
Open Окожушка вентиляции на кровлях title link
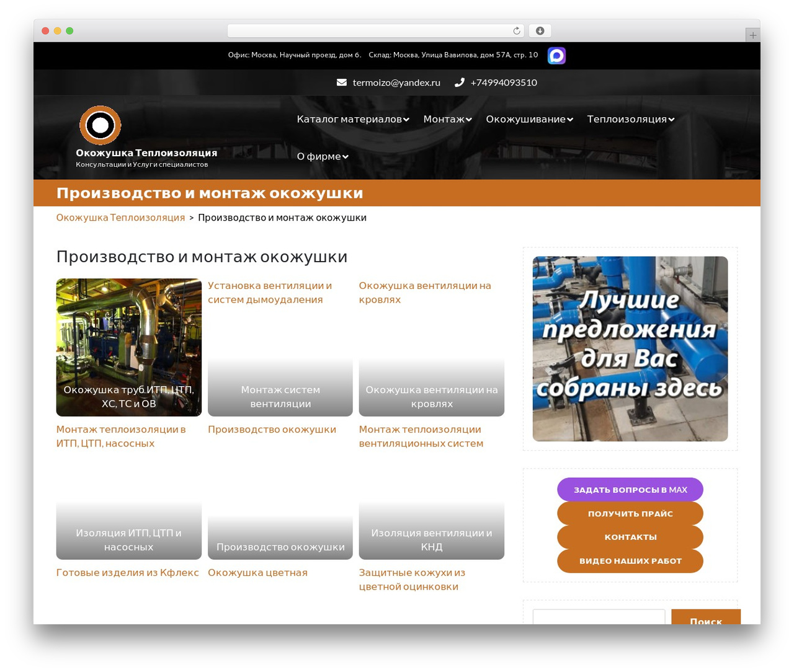pos(425,293)
